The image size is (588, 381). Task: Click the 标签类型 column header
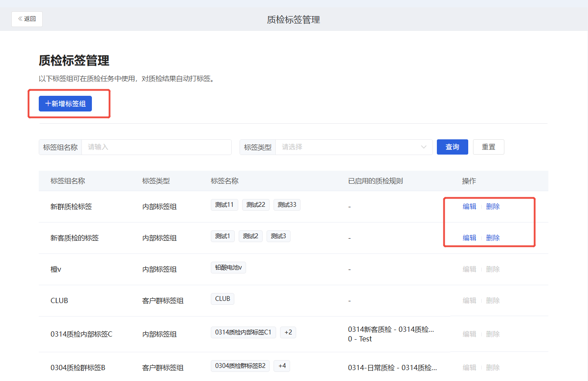point(155,181)
